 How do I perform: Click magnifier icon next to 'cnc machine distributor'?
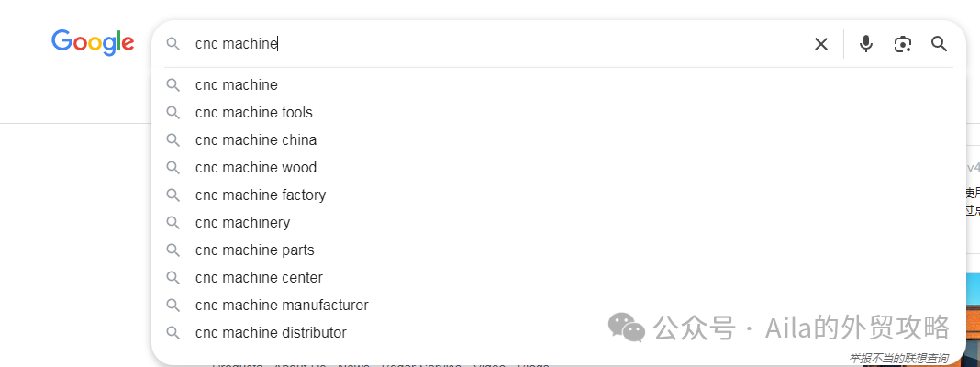(x=173, y=333)
